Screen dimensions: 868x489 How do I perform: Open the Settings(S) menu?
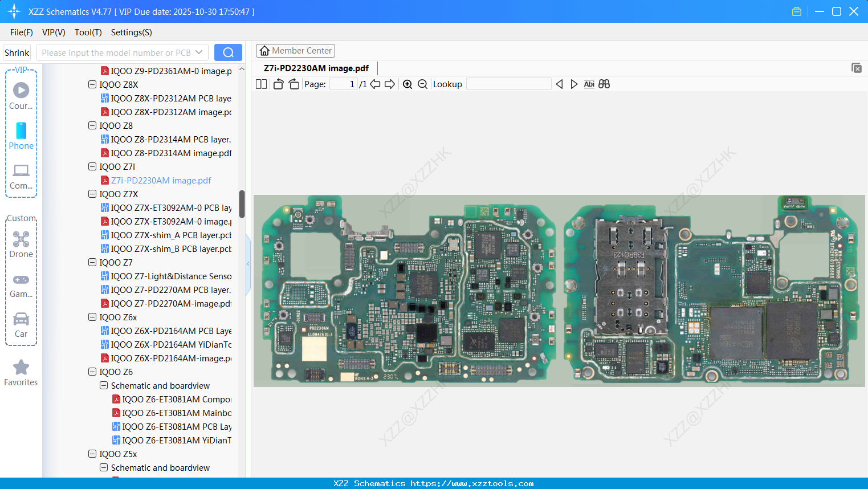132,32
